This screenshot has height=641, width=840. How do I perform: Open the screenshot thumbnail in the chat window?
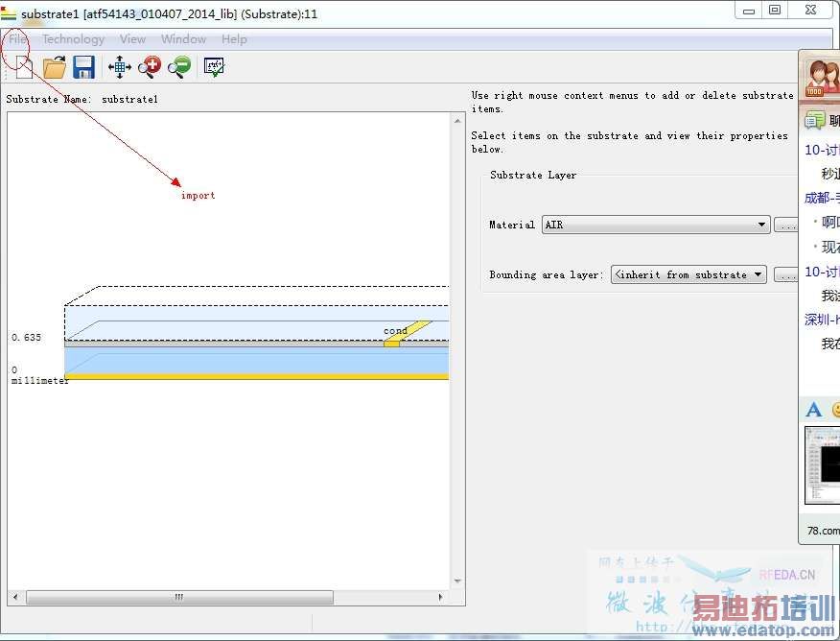coord(823,465)
